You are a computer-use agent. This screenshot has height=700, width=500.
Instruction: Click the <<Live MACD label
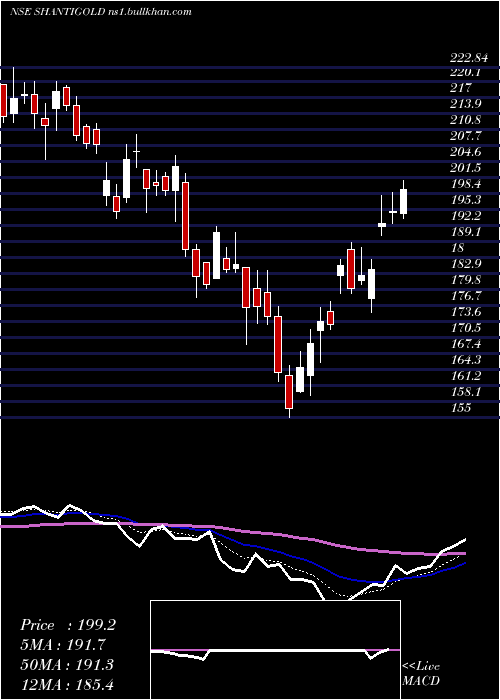(x=421, y=674)
